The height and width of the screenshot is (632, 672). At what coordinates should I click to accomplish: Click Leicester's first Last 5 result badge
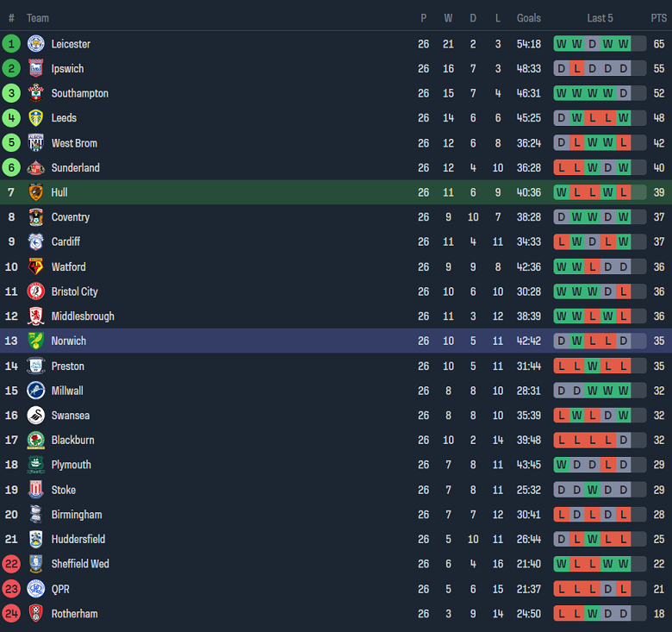coord(562,44)
